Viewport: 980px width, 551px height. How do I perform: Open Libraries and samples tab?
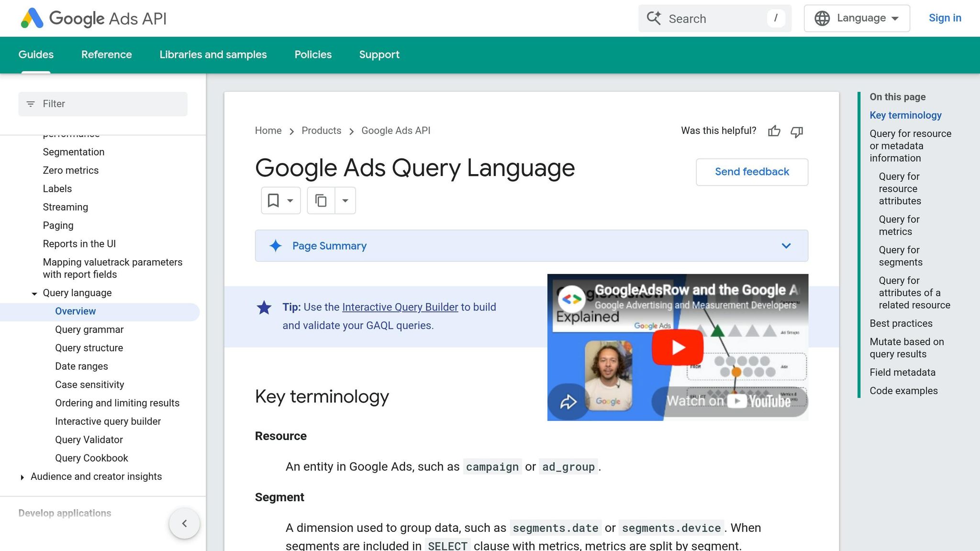click(x=213, y=55)
